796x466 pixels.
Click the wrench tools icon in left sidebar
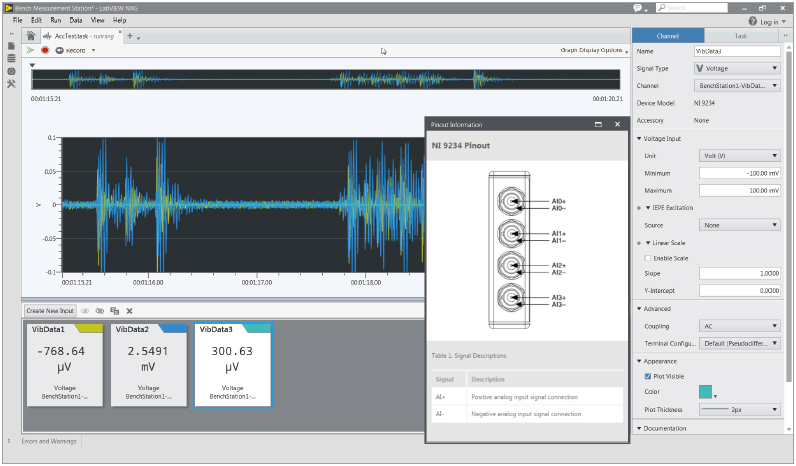point(11,84)
